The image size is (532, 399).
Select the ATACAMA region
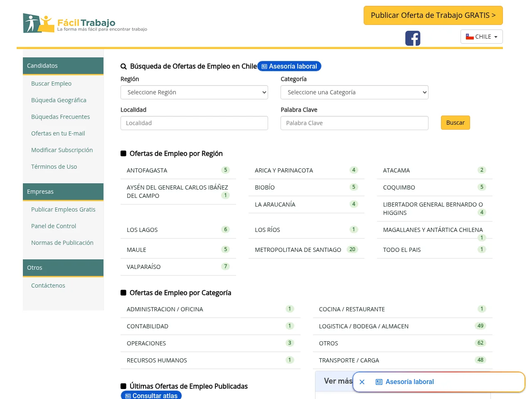[435, 170]
